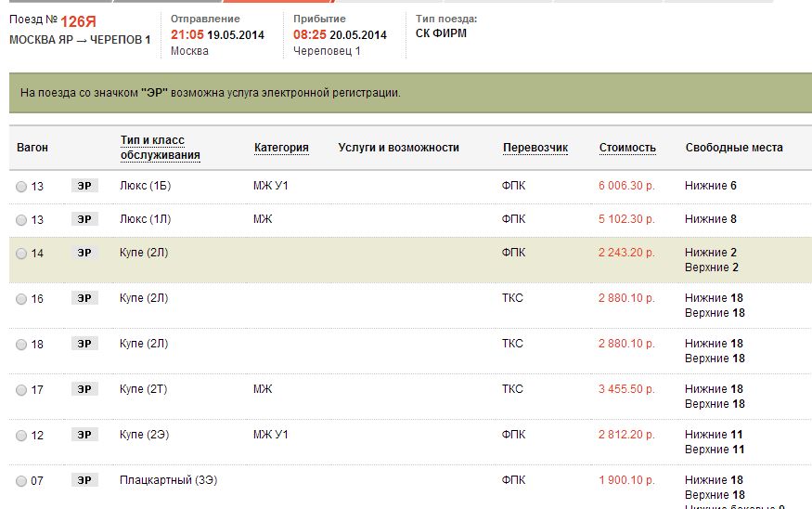Click the ЭР badge for wagon 13 Люкс (1Л)

coord(84,219)
